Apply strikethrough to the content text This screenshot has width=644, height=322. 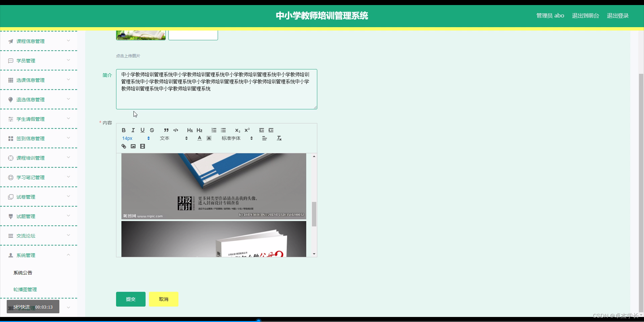(152, 130)
